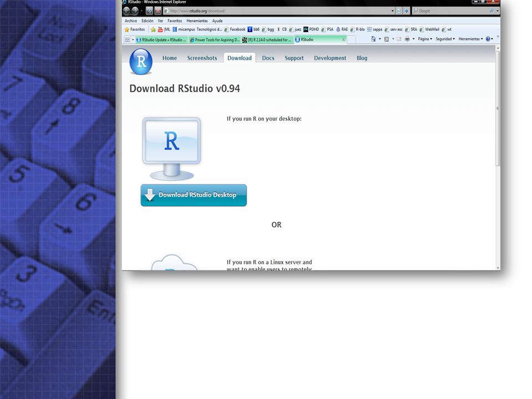Expand the Print dropdown arrow
This screenshot has height=399, width=532.
click(x=413, y=39)
